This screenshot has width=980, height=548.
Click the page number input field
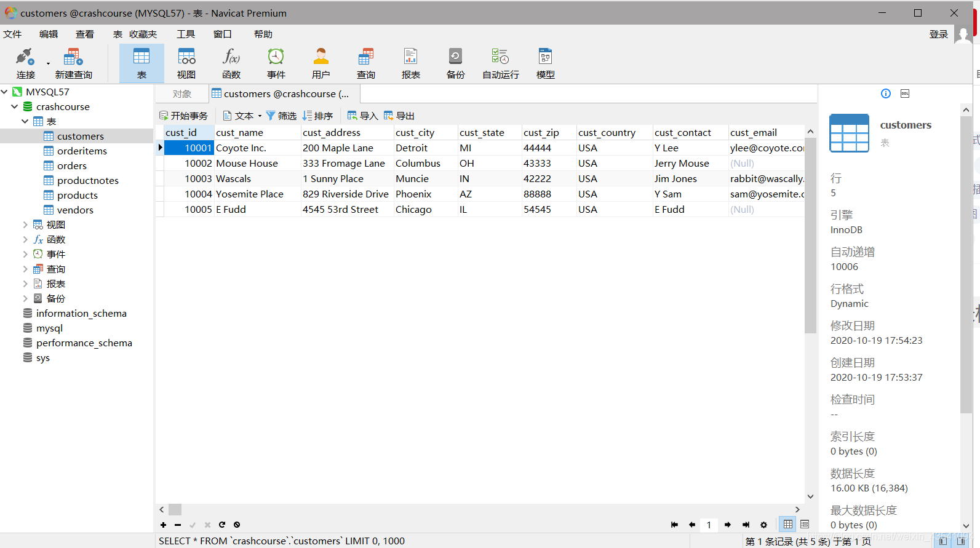tap(709, 525)
